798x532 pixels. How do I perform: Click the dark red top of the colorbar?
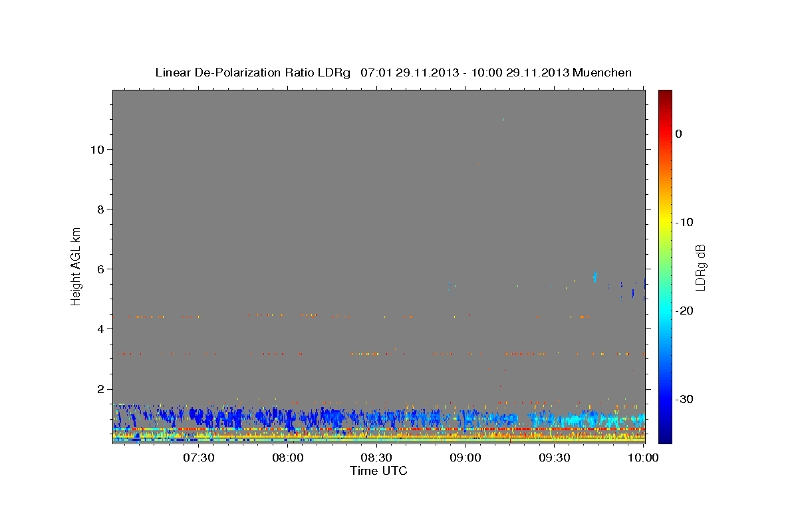point(665,95)
